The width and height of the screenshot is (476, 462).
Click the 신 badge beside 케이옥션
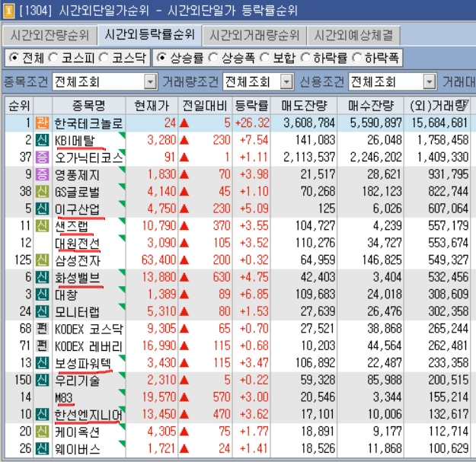42,432
